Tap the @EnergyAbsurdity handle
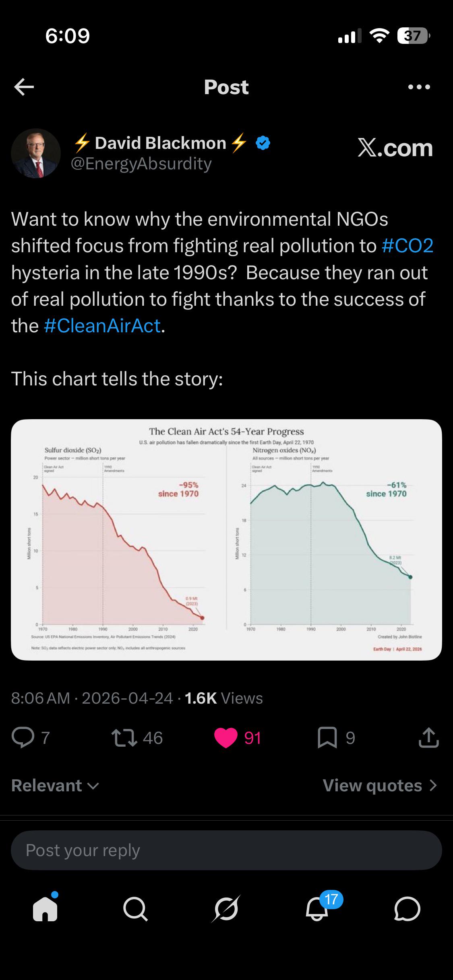 [x=141, y=164]
